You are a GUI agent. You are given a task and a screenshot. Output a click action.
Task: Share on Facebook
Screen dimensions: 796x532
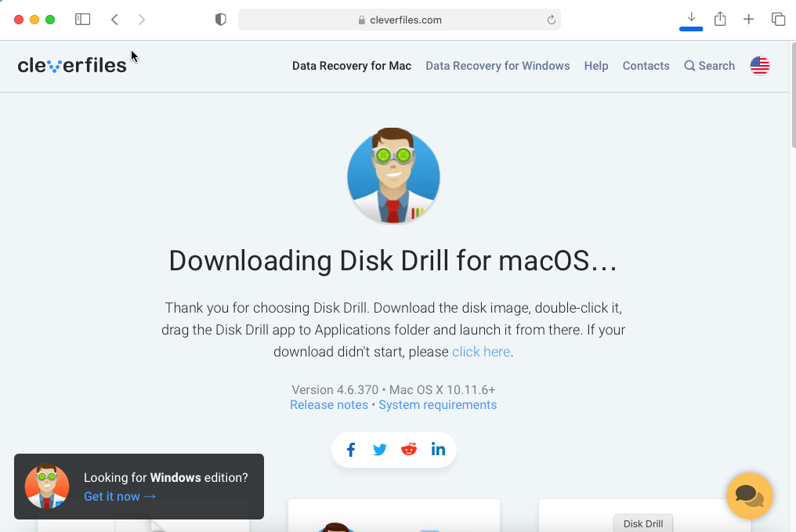351,450
